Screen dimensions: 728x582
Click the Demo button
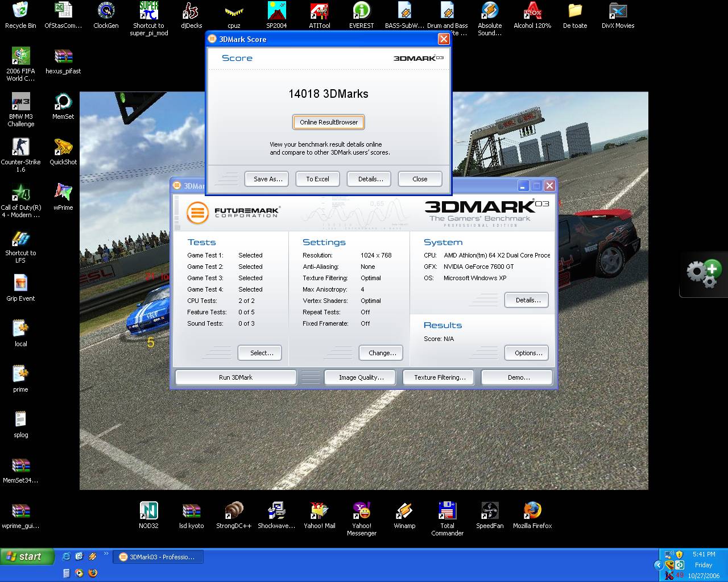pos(518,377)
